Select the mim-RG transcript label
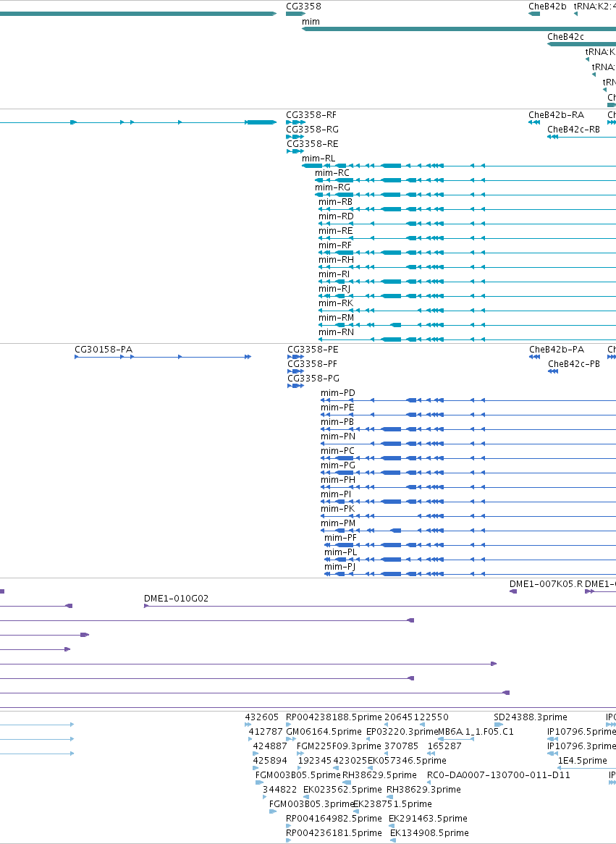This screenshot has width=616, height=844. click(332, 187)
